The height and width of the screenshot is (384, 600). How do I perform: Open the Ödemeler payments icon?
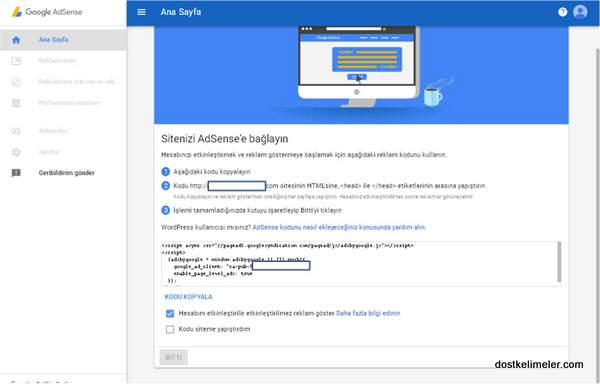coord(16,131)
